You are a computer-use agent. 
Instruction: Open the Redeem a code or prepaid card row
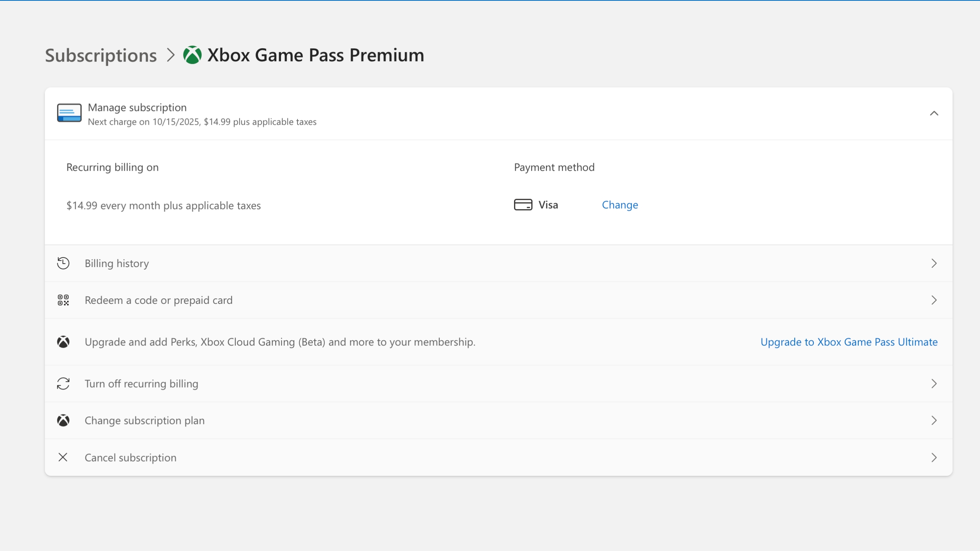tap(158, 300)
